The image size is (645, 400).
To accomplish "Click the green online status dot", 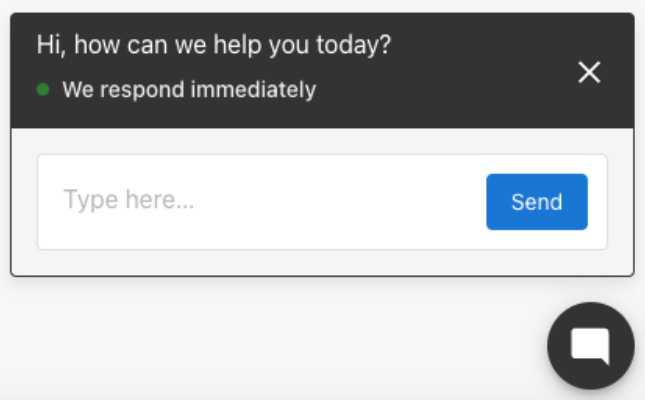I will (x=43, y=89).
